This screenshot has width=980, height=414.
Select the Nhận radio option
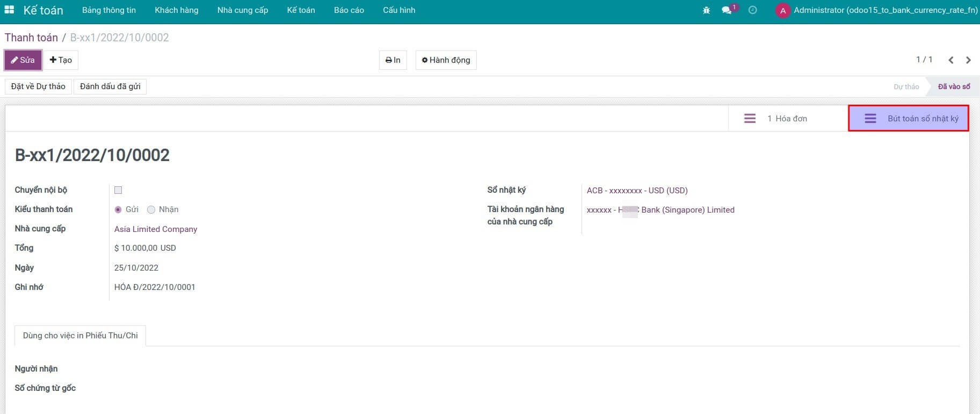tap(151, 209)
